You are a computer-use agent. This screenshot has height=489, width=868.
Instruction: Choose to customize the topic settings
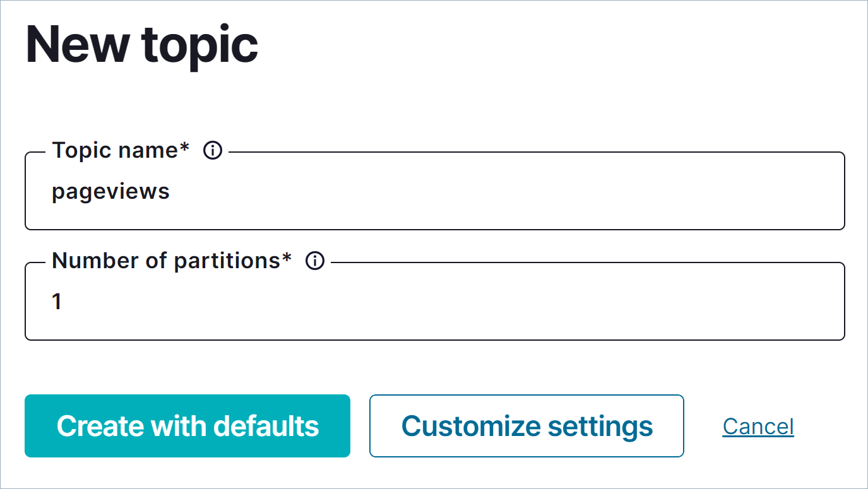tap(526, 426)
